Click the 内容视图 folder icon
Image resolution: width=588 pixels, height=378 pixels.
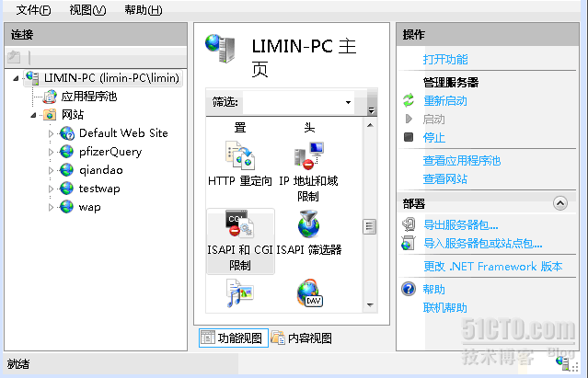278,338
